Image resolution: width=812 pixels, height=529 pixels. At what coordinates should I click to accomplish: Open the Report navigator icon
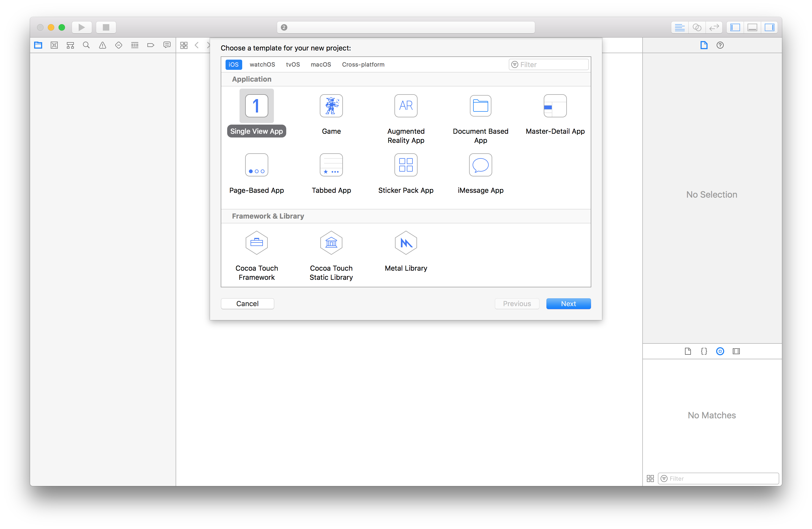tap(167, 45)
